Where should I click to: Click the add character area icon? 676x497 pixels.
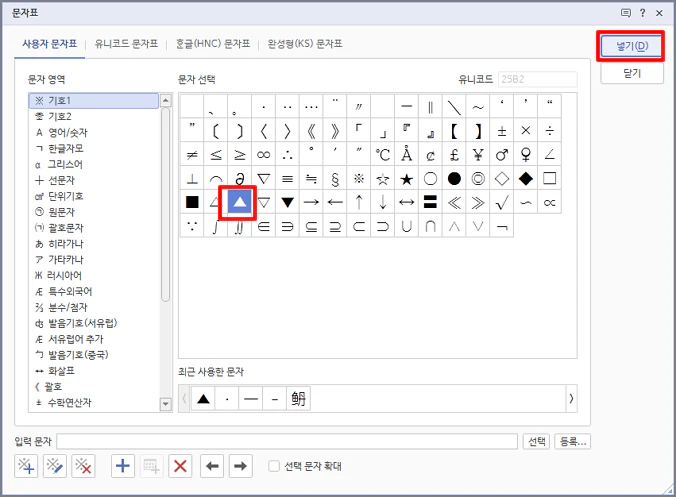[x=26, y=466]
